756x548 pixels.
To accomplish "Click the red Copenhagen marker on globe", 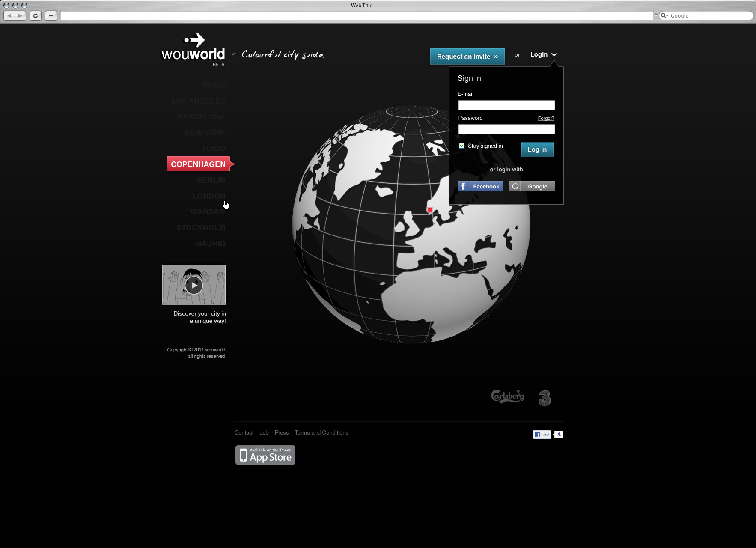I will pyautogui.click(x=430, y=210).
